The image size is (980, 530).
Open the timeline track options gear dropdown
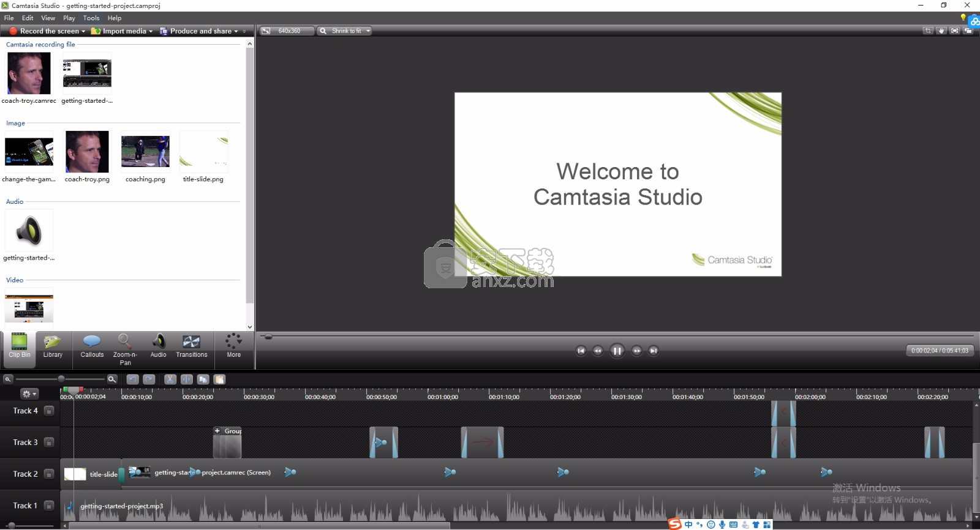pyautogui.click(x=29, y=394)
